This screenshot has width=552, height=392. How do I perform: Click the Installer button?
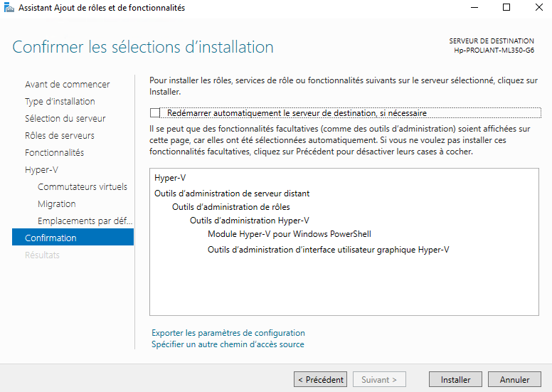pyautogui.click(x=455, y=380)
